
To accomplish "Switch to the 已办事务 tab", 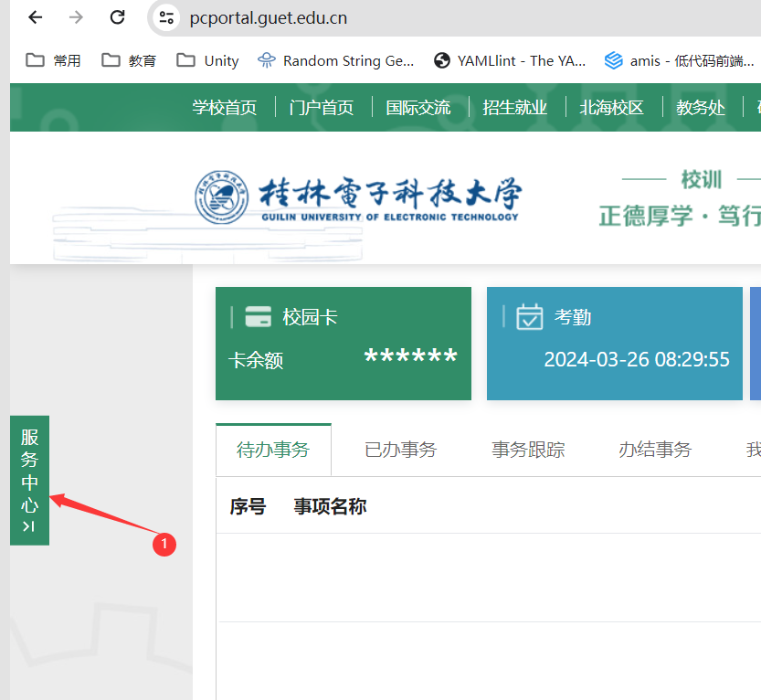I will coord(400,450).
